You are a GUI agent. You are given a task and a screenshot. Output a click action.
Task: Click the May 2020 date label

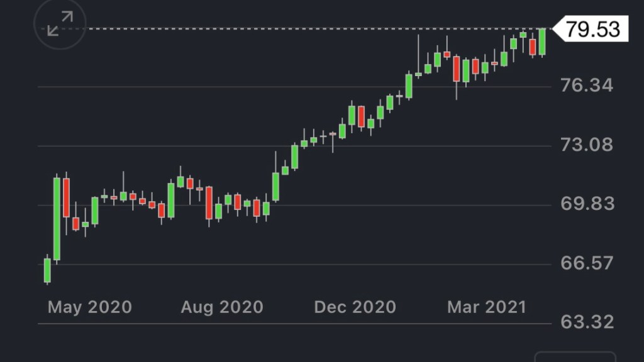90,307
